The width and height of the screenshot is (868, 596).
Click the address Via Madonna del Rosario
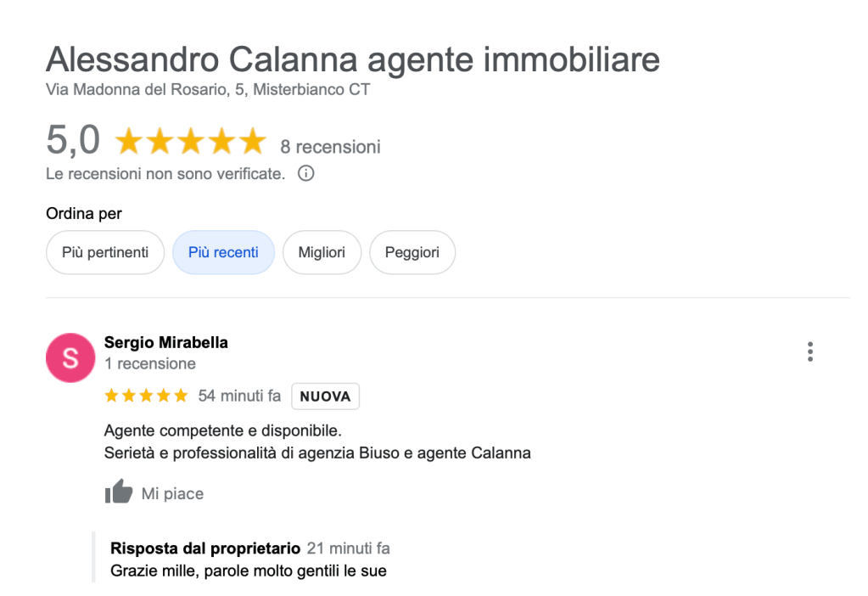click(x=208, y=89)
